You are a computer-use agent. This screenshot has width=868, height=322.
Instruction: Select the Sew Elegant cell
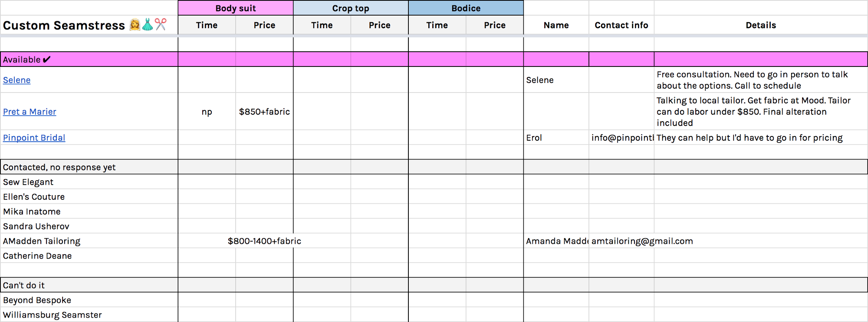pos(28,182)
